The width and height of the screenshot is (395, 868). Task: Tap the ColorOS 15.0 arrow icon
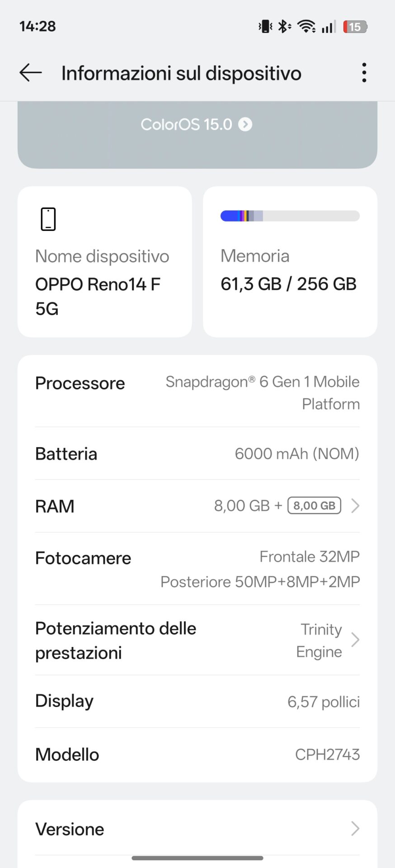pyautogui.click(x=245, y=124)
